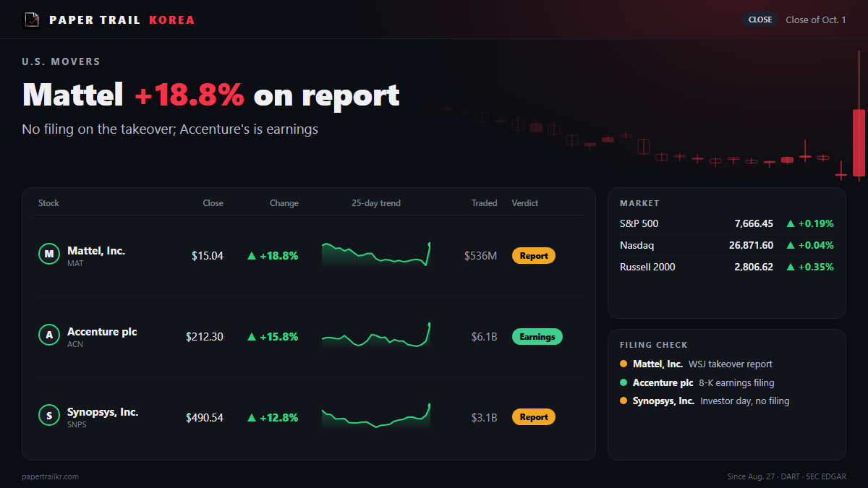This screenshot has width=868, height=488.
Task: Click the Close column header
Action: 213,203
